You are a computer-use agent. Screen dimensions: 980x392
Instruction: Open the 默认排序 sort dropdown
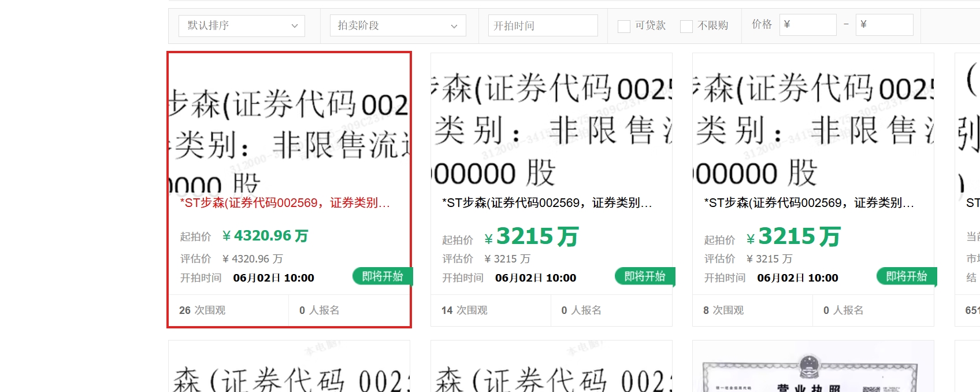click(x=242, y=25)
